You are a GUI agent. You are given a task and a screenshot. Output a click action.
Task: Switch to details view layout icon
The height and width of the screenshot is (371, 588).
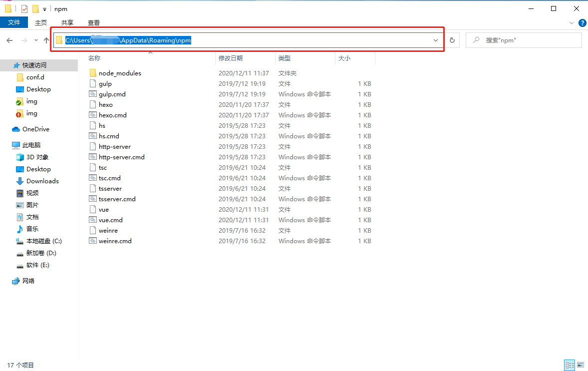[570, 365]
